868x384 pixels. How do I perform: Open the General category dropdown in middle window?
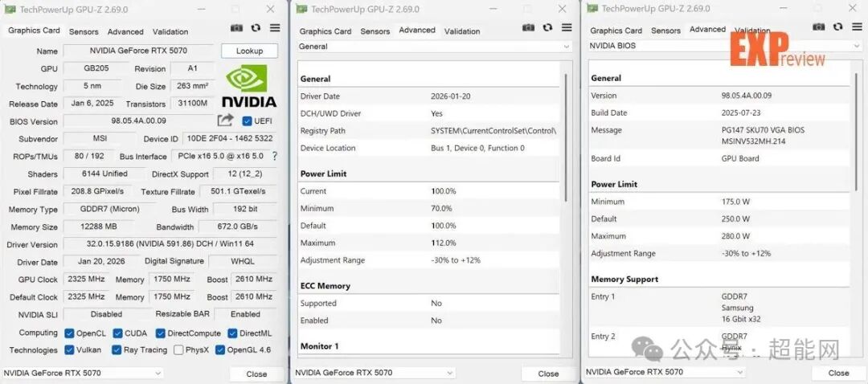click(x=435, y=47)
